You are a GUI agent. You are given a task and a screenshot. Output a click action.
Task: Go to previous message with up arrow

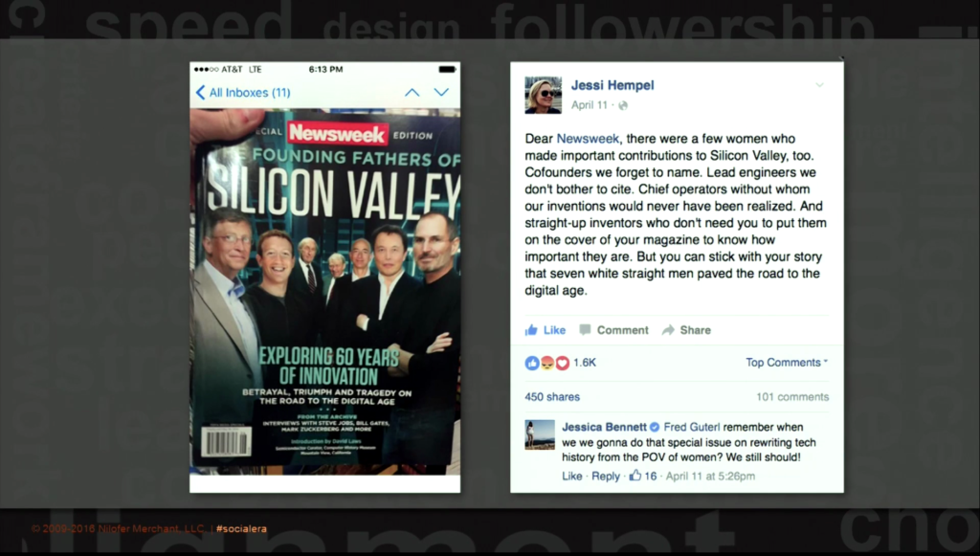point(412,93)
